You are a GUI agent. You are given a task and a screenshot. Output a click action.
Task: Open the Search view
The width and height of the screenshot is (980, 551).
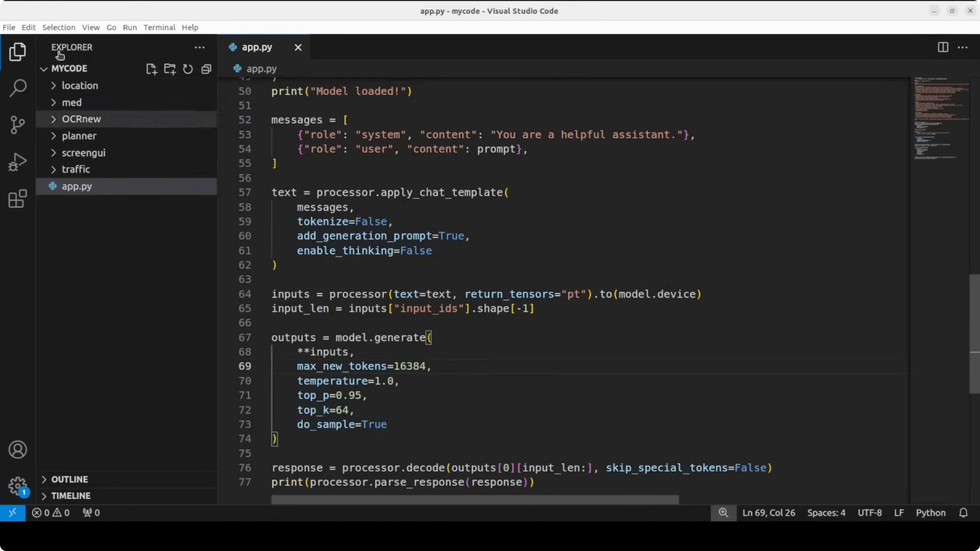[x=17, y=88]
